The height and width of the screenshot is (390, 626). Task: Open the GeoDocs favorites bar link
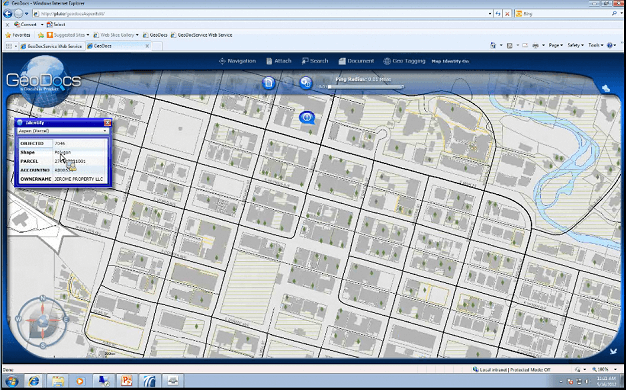tap(155, 35)
